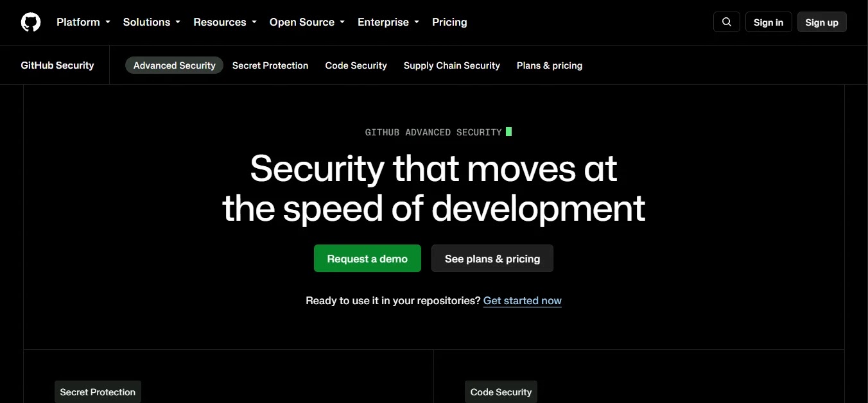Select the Code Security nav tab
This screenshot has width=868, height=403.
(x=356, y=65)
